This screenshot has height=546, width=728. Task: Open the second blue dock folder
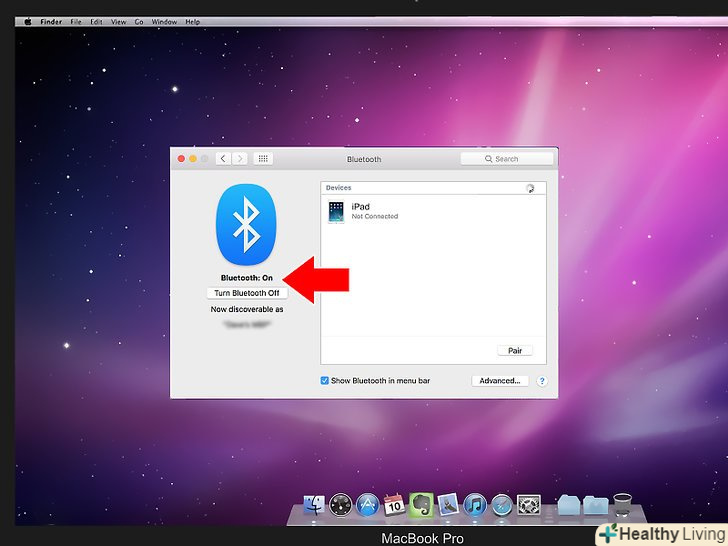point(596,505)
